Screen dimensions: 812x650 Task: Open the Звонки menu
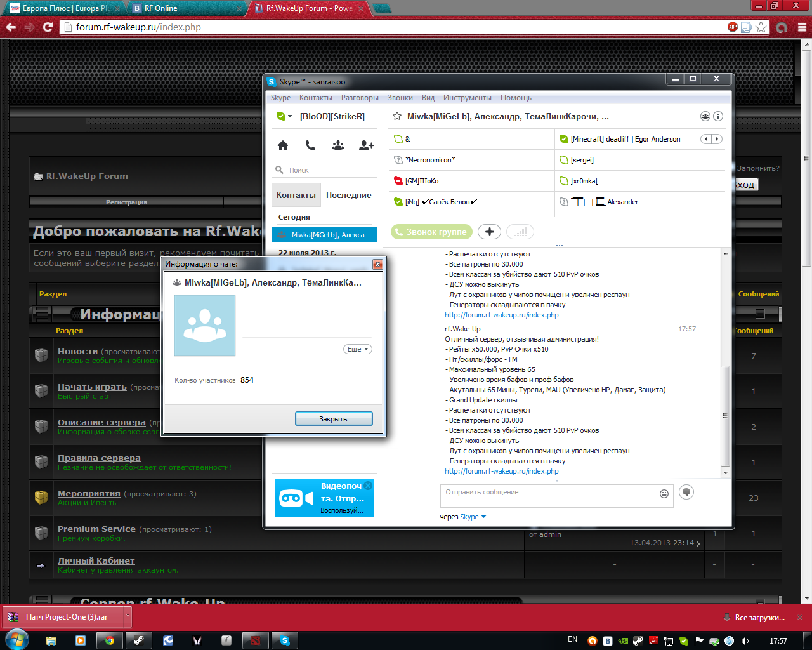click(x=400, y=98)
